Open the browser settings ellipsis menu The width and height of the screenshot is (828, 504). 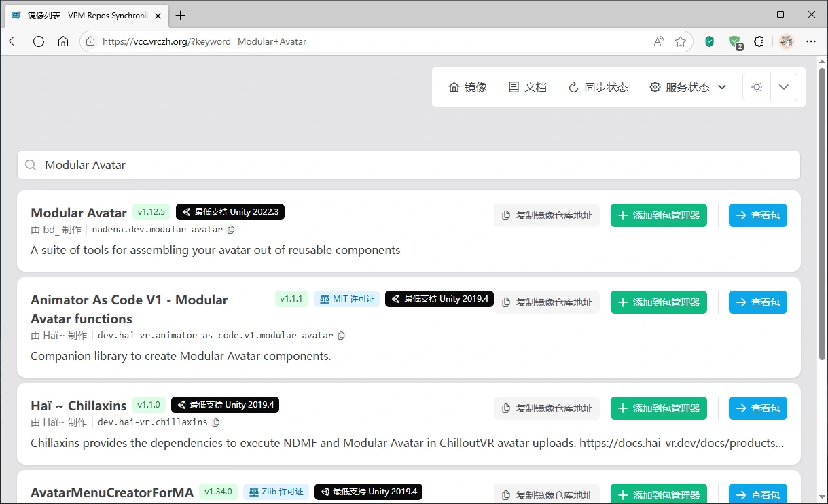pos(811,41)
